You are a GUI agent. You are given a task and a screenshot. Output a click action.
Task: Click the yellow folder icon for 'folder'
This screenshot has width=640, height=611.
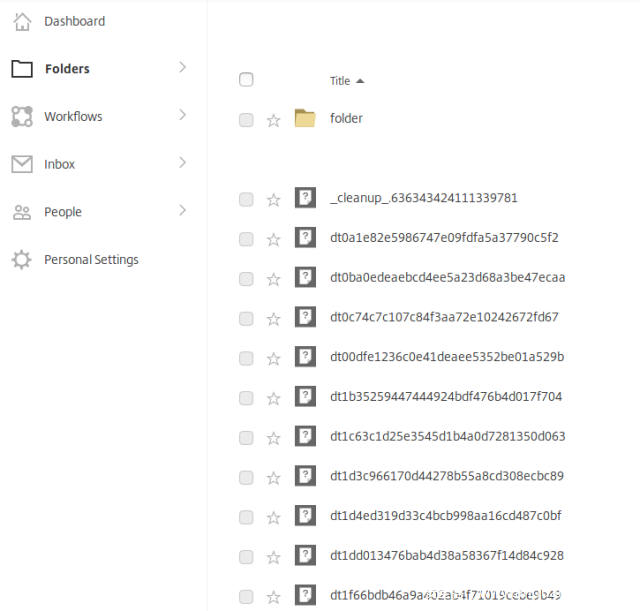305,118
